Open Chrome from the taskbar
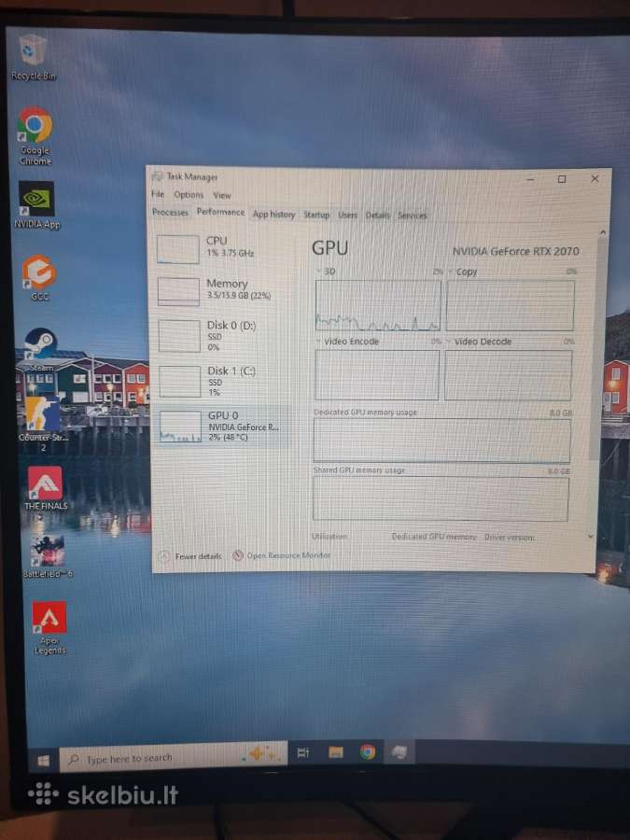 (x=368, y=752)
